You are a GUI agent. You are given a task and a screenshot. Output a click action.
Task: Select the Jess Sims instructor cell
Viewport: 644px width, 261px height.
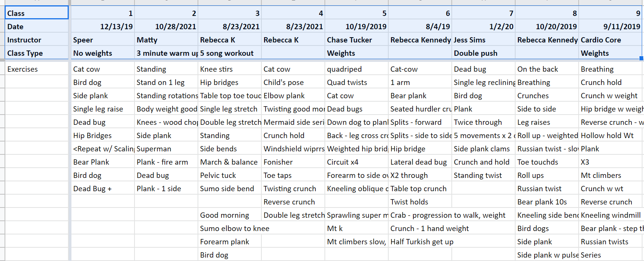483,40
